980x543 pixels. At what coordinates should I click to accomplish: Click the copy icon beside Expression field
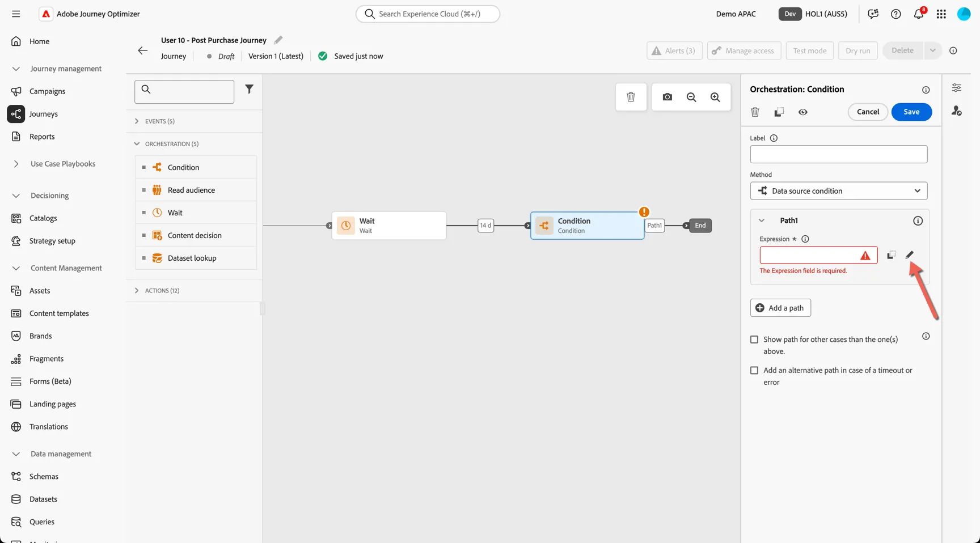pos(891,255)
